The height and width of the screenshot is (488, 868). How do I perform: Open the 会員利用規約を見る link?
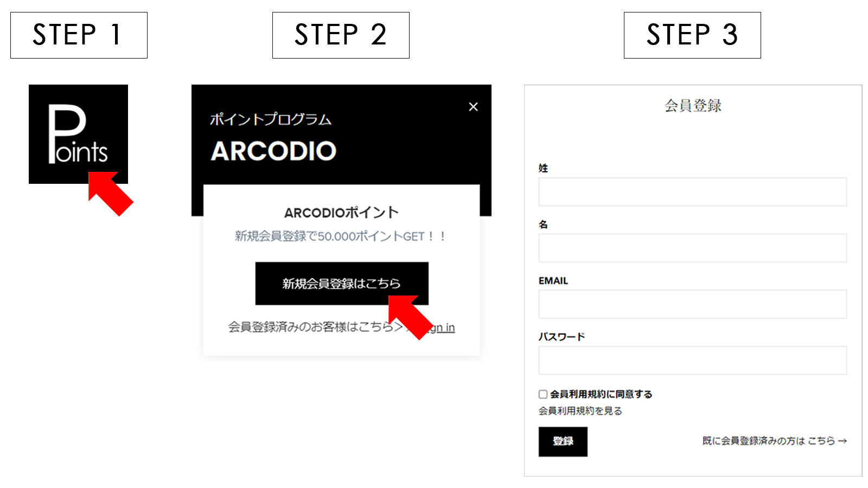[580, 411]
